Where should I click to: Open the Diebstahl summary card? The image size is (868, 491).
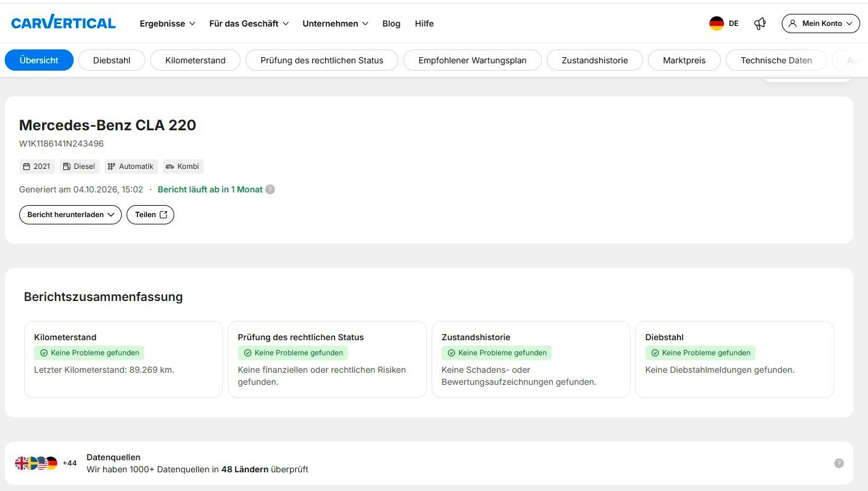(735, 360)
